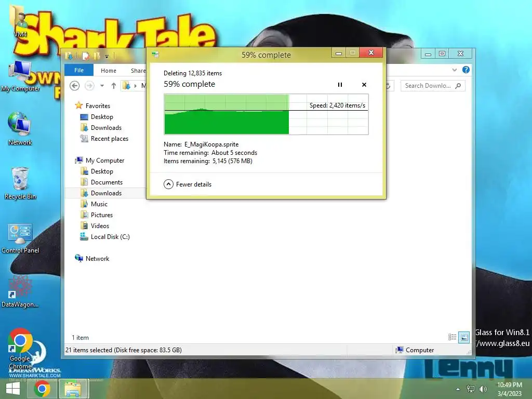
Task: Open the Home ribbon tab
Action: point(109,71)
